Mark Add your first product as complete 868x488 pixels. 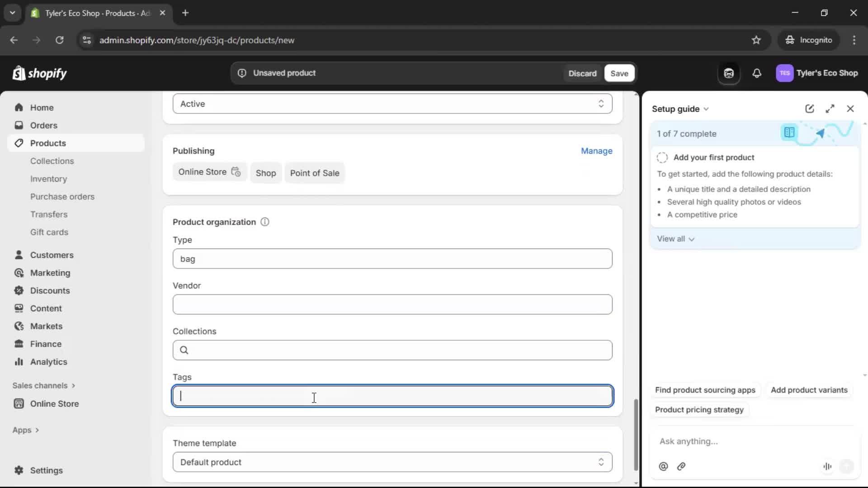662,157
